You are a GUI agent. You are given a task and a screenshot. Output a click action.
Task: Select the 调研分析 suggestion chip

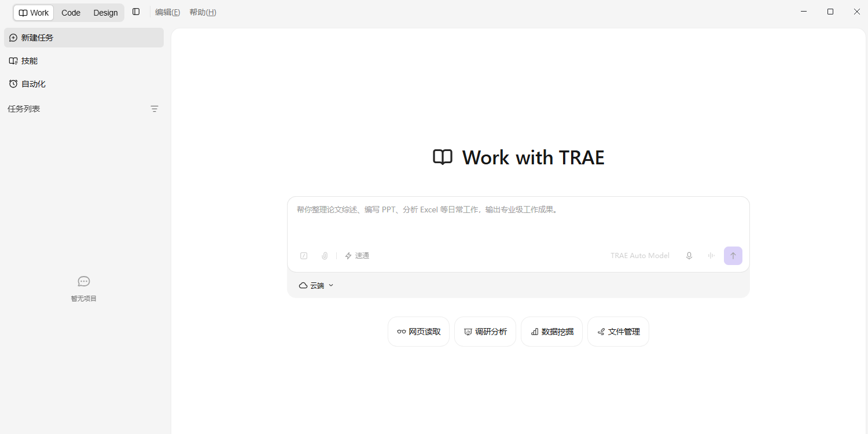485,332
